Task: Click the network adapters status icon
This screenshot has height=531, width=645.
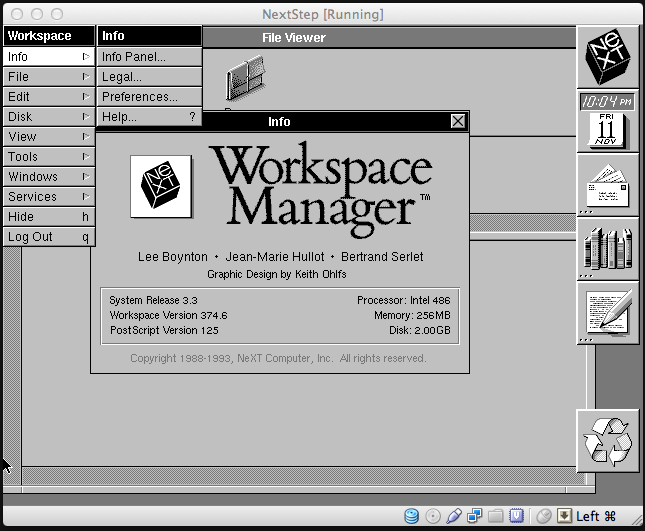Action: click(x=474, y=516)
